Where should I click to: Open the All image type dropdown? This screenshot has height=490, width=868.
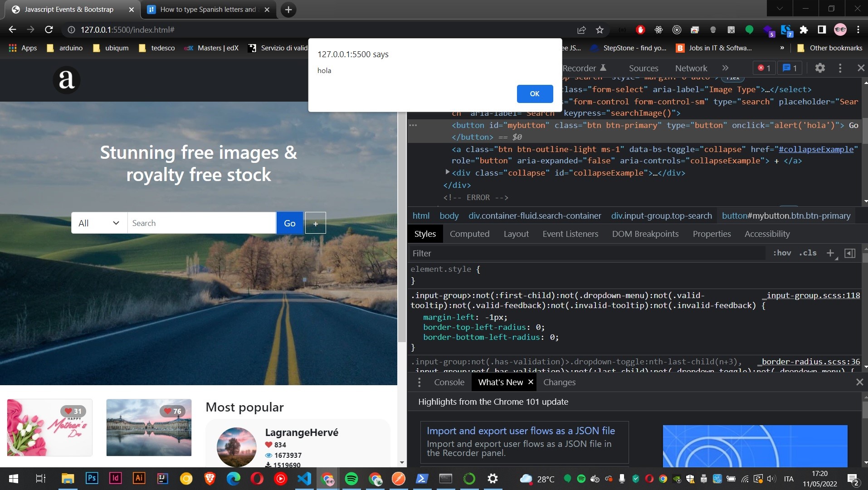pyautogui.click(x=99, y=223)
